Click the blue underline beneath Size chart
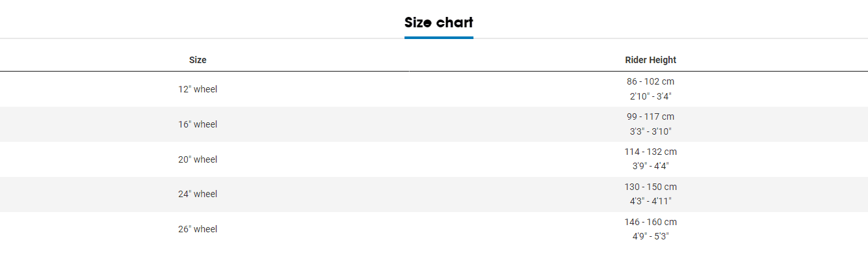The width and height of the screenshot is (868, 257). (438, 38)
